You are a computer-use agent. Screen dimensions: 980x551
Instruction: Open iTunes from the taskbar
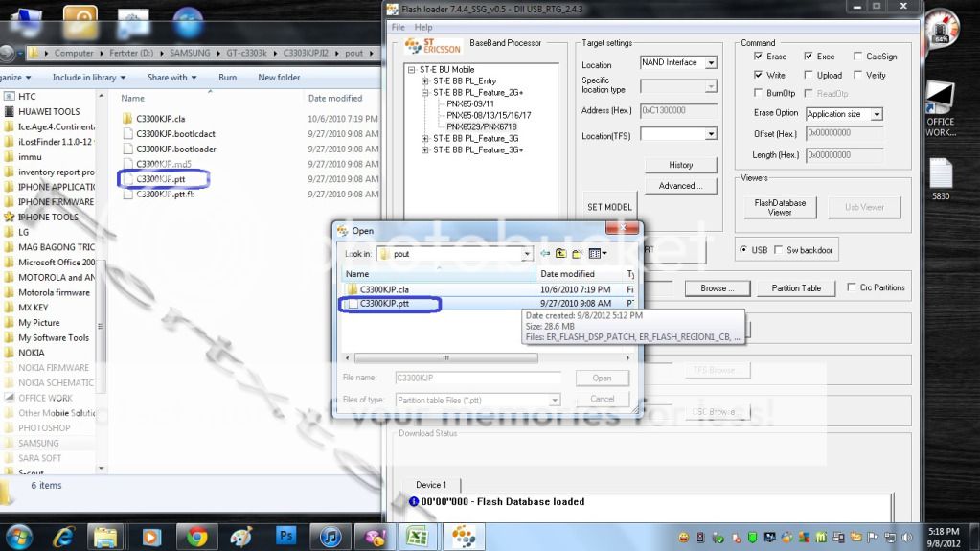pyautogui.click(x=330, y=535)
